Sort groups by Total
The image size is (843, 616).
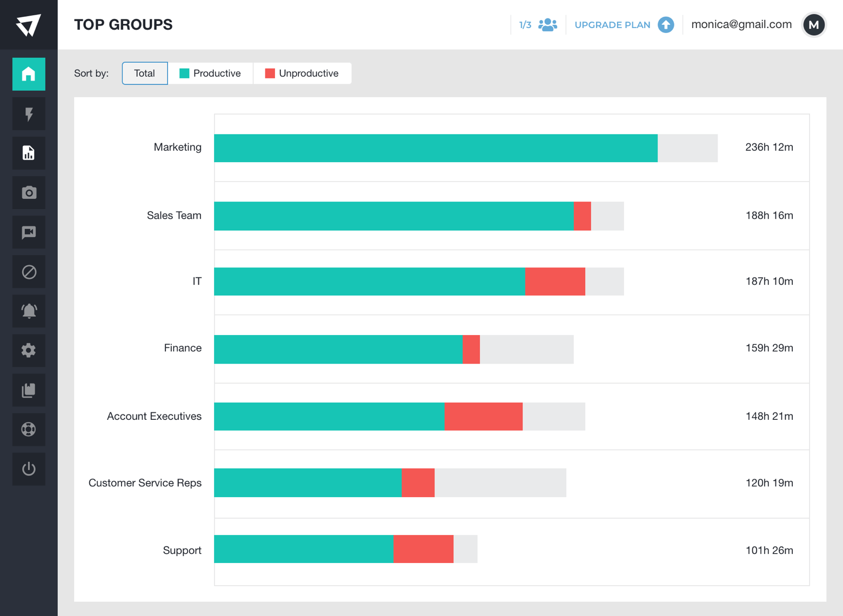tap(145, 73)
